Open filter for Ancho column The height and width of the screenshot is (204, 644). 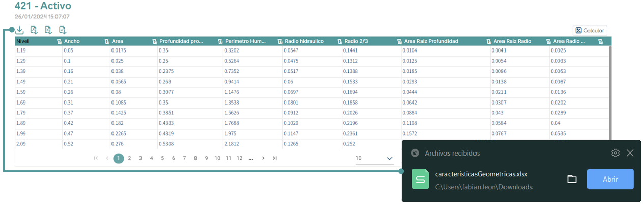[x=107, y=41]
